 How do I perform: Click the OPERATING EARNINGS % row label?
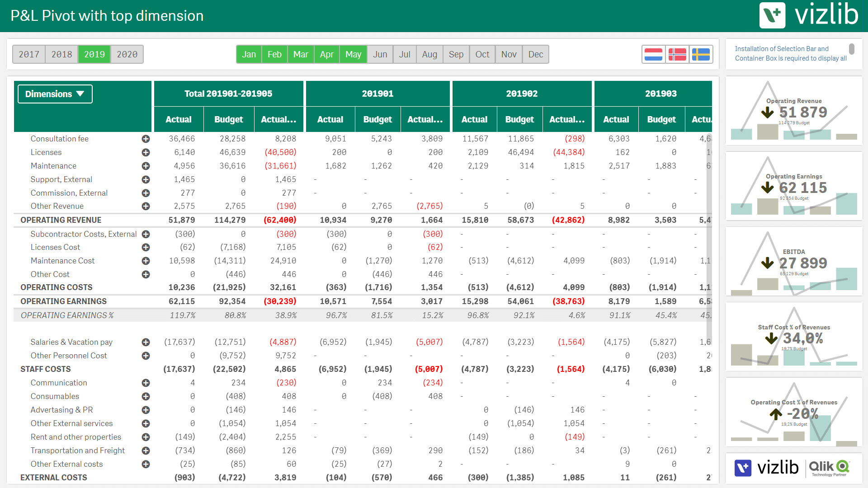pyautogui.click(x=67, y=315)
